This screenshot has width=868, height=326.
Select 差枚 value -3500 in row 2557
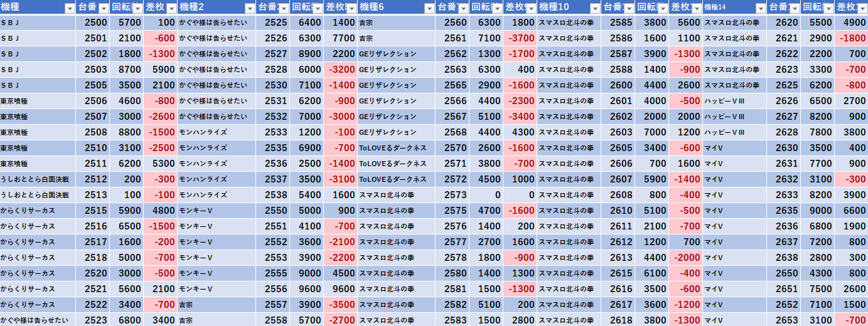(x=341, y=304)
